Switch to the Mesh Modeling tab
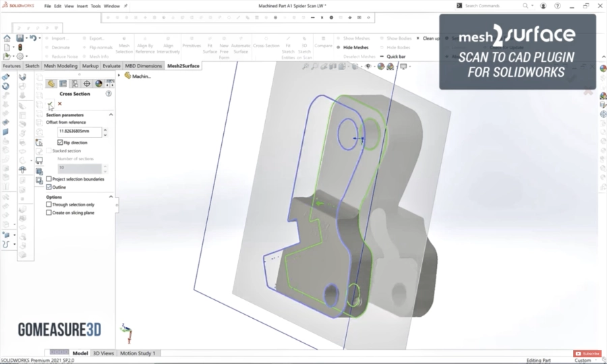 (61, 66)
